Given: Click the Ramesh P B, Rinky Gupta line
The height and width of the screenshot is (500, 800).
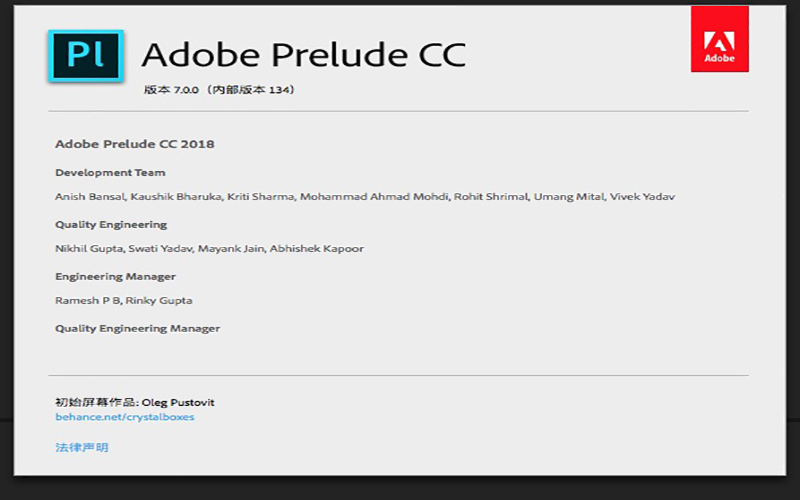Looking at the screenshot, I should click(123, 301).
